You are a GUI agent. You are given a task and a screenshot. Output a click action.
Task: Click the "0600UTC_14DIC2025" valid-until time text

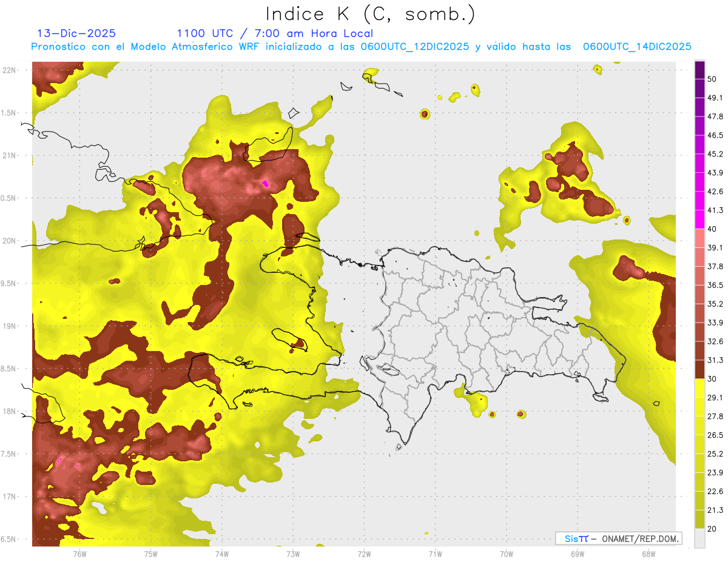pyautogui.click(x=637, y=47)
